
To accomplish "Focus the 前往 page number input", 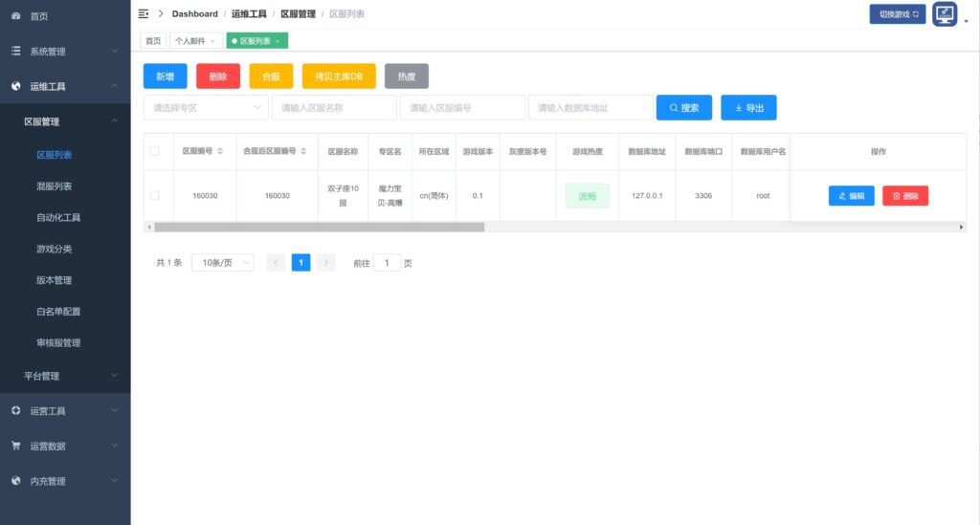I will click(x=387, y=263).
